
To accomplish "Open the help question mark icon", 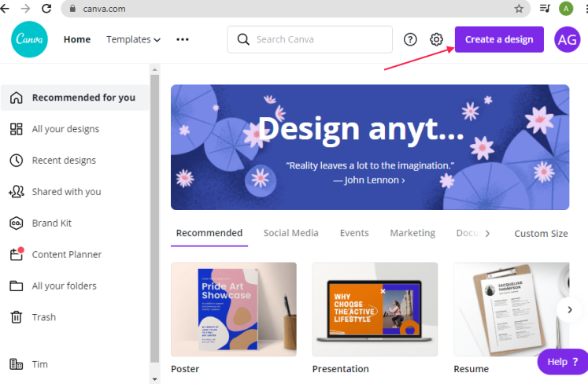I will 410,39.
